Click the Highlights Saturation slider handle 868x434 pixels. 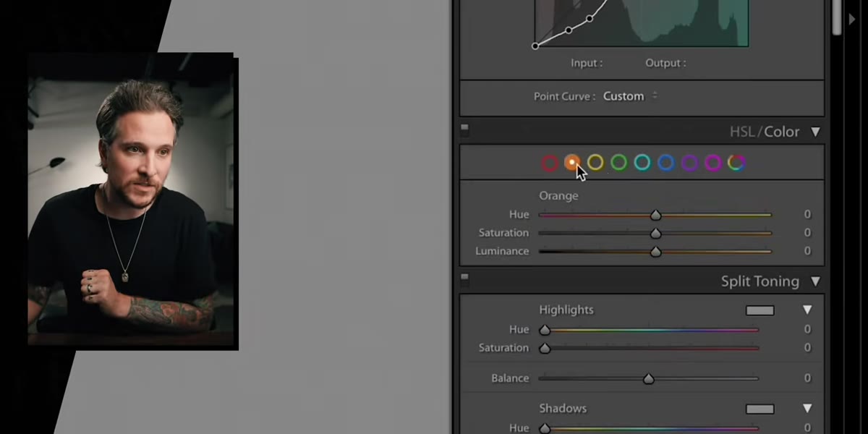point(545,348)
